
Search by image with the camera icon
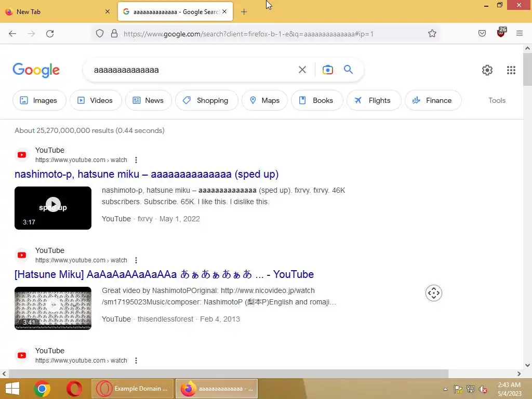[327, 70]
